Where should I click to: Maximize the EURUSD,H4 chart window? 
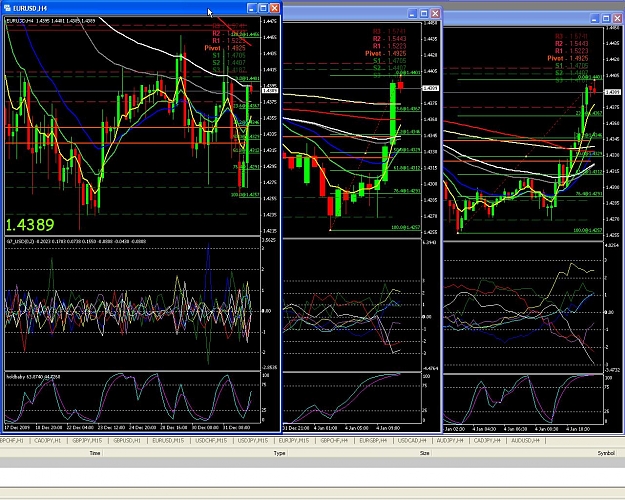pos(263,8)
